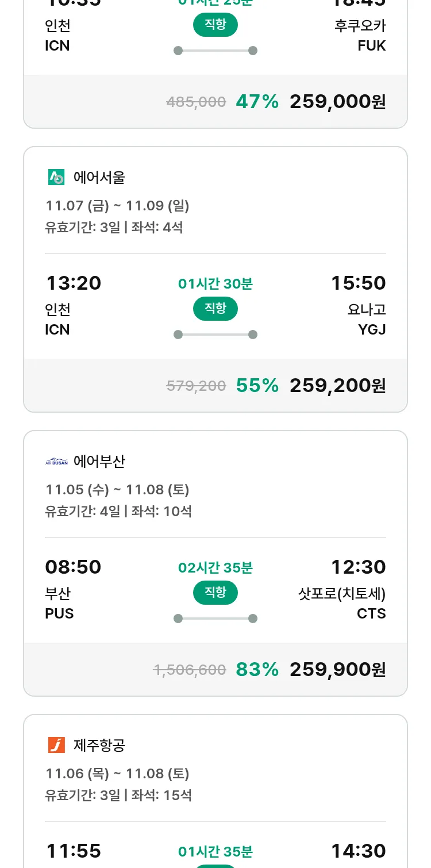Tap the 직항 badge on Busan–Sapporo flight
Screen dimensions: 431x868
pyautogui.click(x=215, y=593)
